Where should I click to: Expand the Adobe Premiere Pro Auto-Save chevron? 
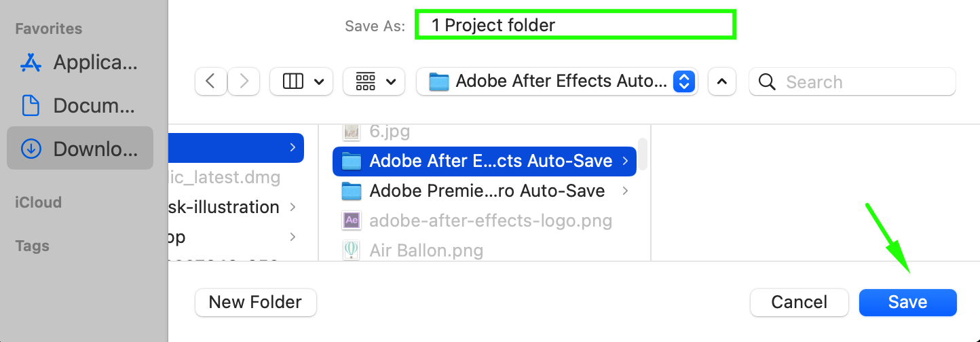[x=625, y=191]
